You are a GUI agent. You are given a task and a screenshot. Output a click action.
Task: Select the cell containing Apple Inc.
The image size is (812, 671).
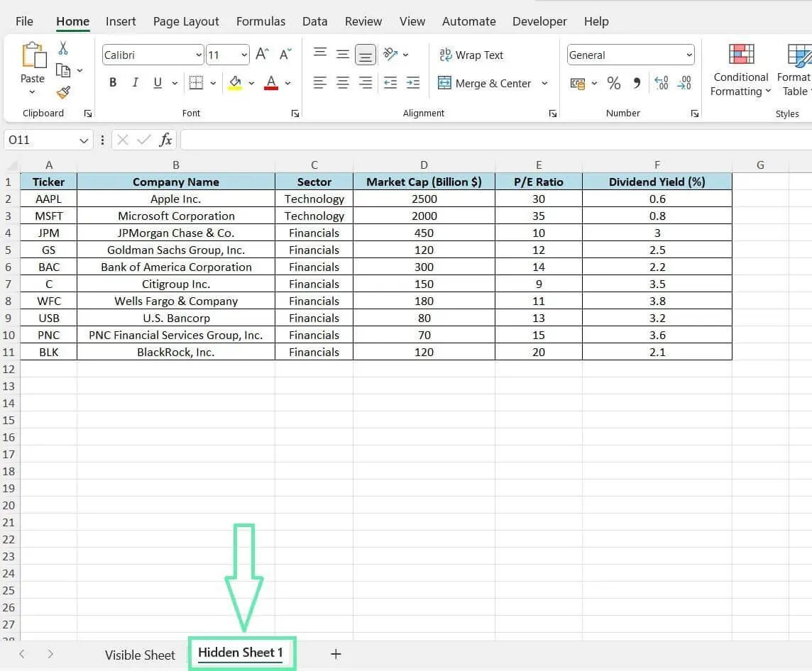[175, 199]
